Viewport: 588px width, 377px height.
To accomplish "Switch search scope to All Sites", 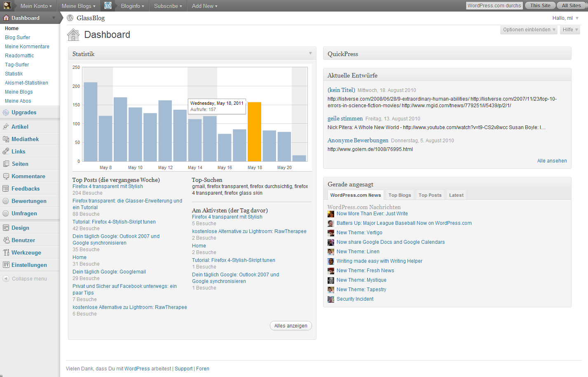I will tap(571, 6).
